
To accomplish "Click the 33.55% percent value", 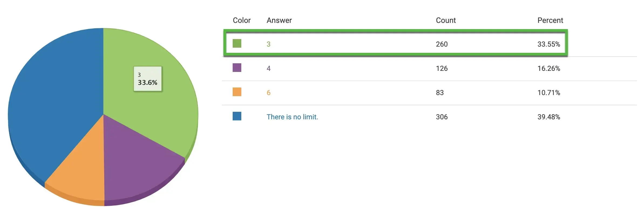I will point(548,44).
